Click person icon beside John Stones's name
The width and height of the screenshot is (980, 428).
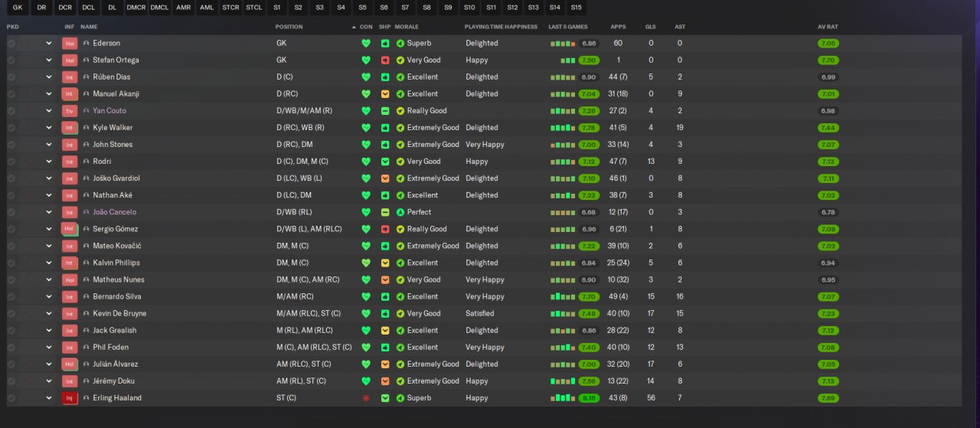(87, 145)
